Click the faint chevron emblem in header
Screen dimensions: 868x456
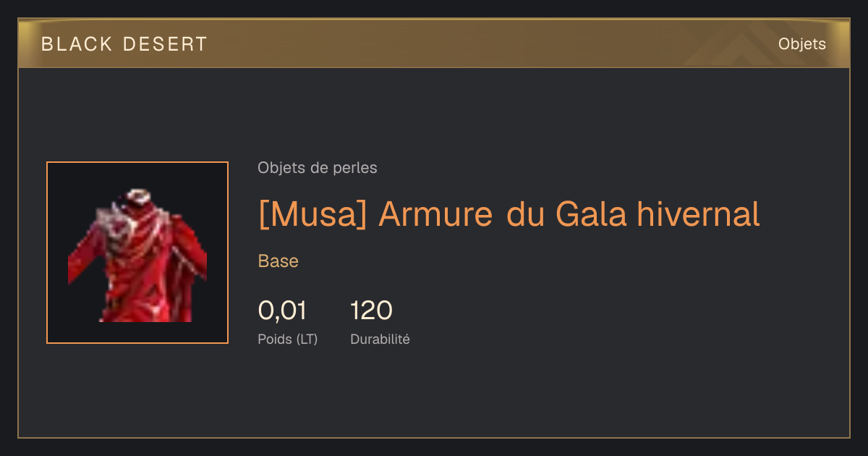pos(739,45)
